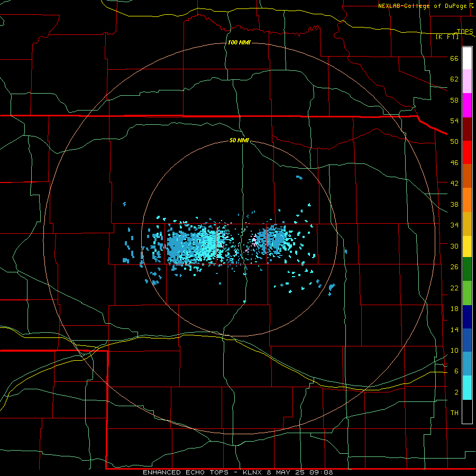Click the pink high-top pixel near radar center
The height and width of the screenshot is (476, 476).
click(254, 241)
